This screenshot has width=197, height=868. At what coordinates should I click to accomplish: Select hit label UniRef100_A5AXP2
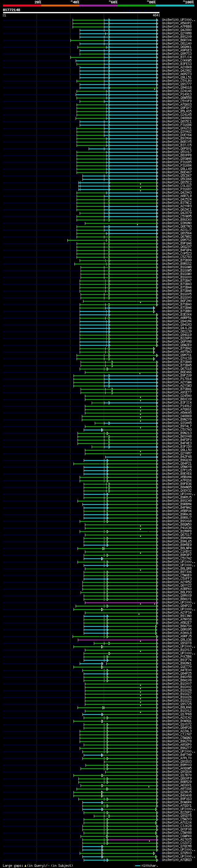(177, 23)
